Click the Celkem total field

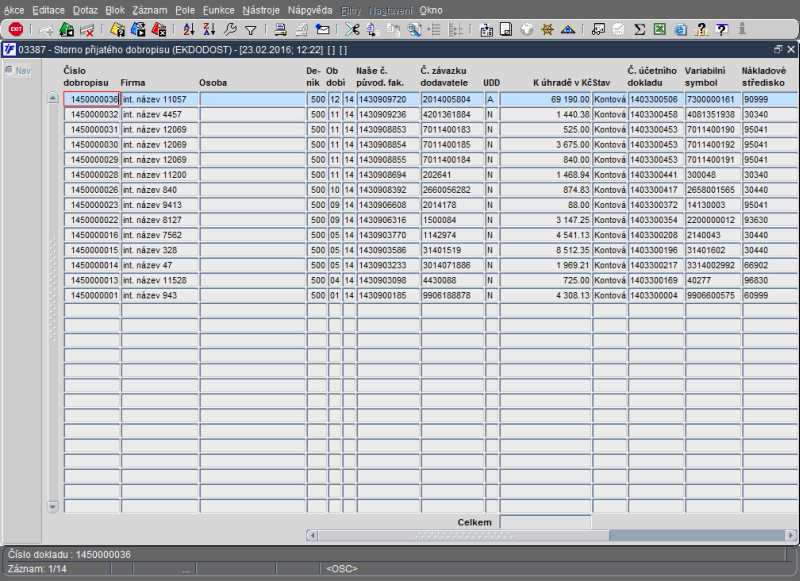point(545,522)
